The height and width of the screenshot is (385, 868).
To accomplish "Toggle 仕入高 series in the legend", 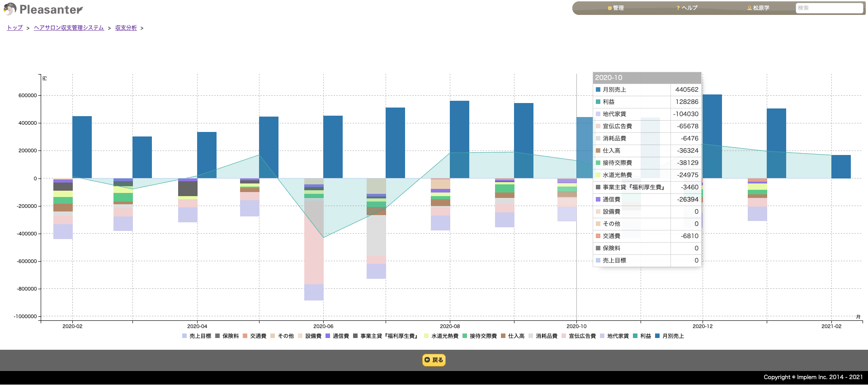I will pos(513,336).
